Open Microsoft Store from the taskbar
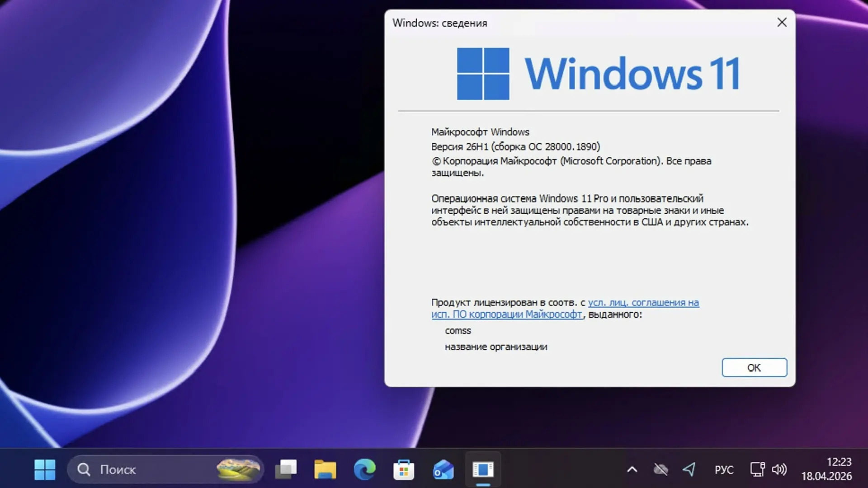This screenshot has width=868, height=488. click(404, 469)
